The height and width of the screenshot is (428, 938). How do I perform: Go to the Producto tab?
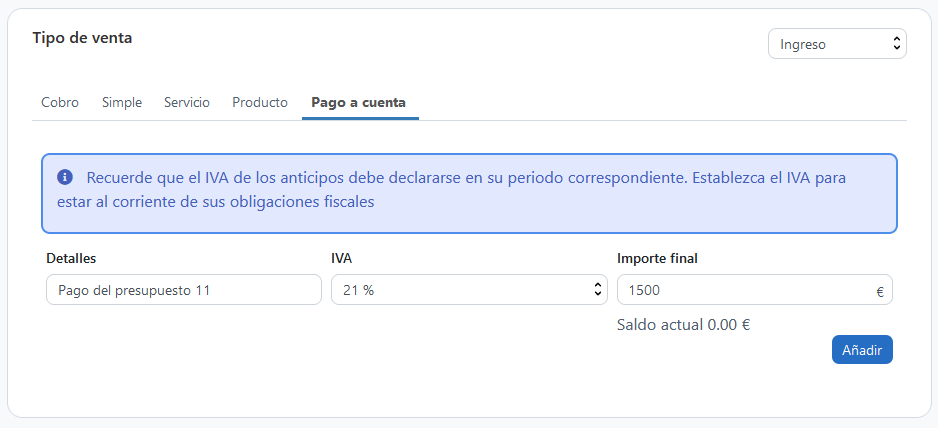click(260, 102)
